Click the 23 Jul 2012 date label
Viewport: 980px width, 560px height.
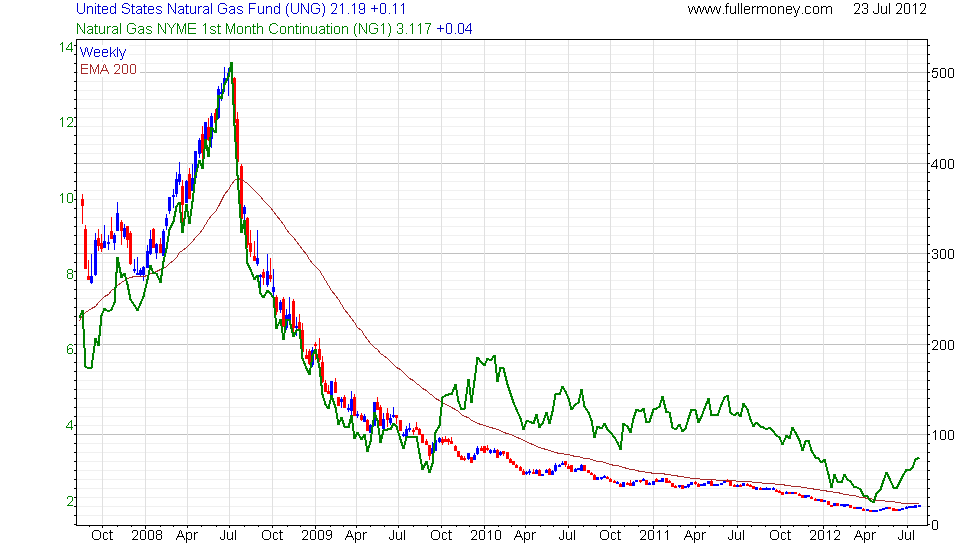pos(890,9)
